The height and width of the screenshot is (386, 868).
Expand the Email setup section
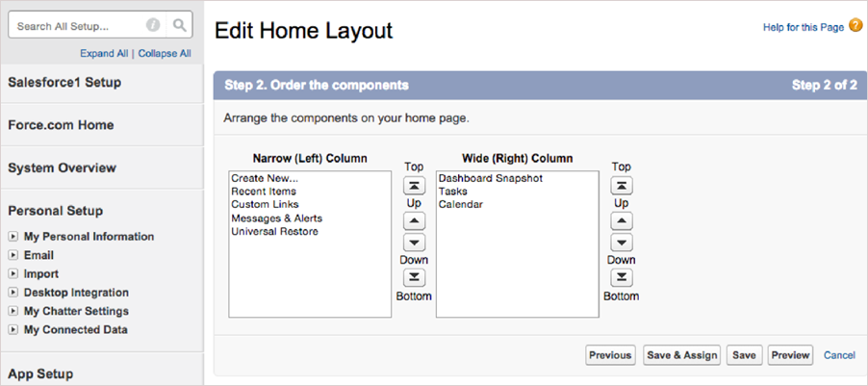click(x=13, y=256)
